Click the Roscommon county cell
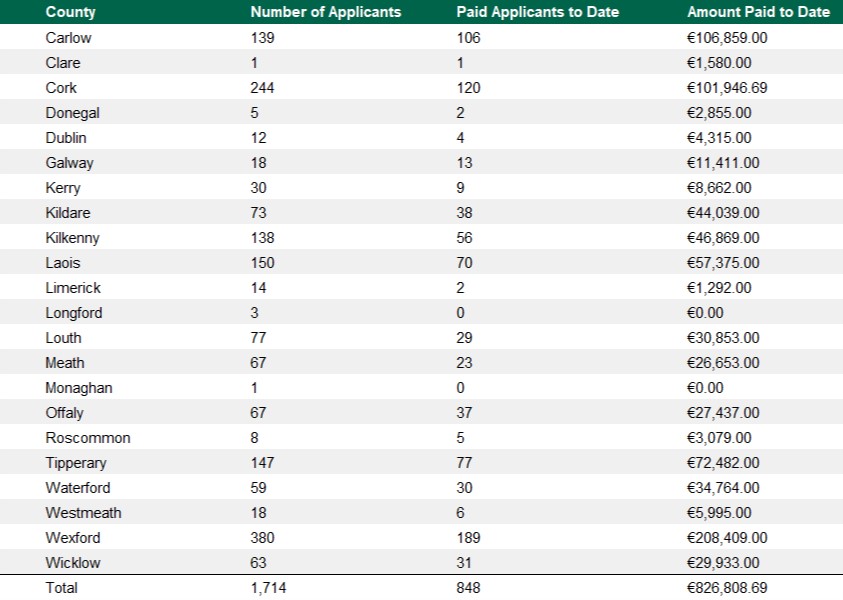 87,438
